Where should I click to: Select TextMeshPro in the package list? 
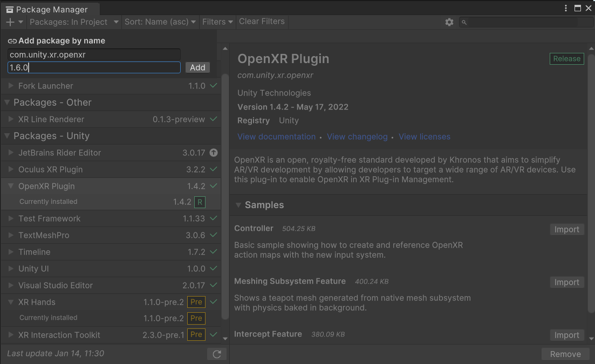pos(44,235)
